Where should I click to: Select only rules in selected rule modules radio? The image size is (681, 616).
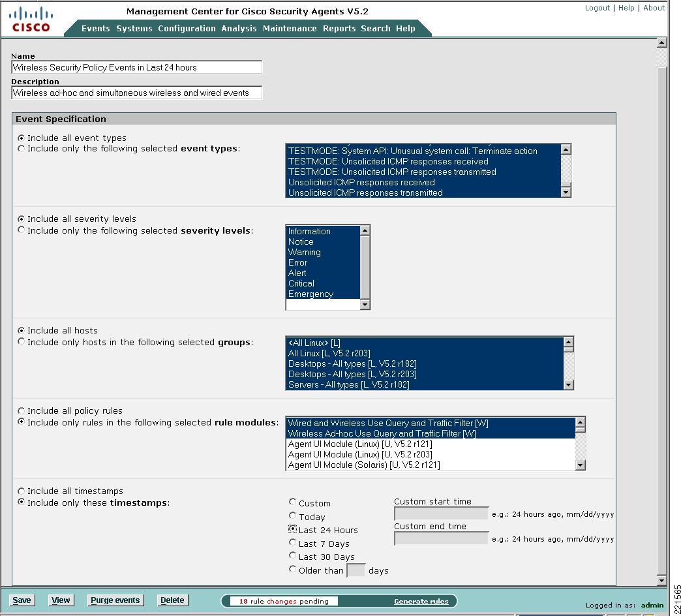pyautogui.click(x=22, y=422)
